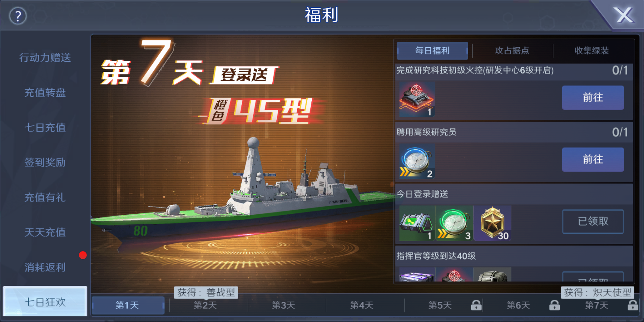
Task: Open 充值转盘 in the left sidebar
Action: 45,92
